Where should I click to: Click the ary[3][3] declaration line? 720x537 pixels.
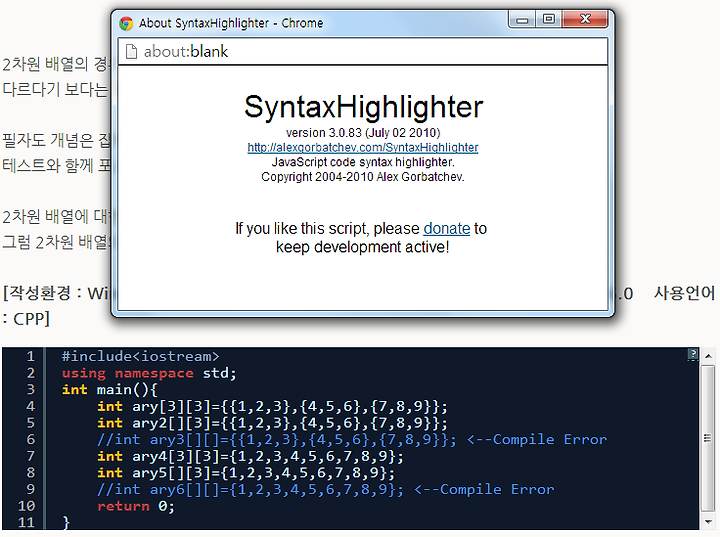(272, 407)
